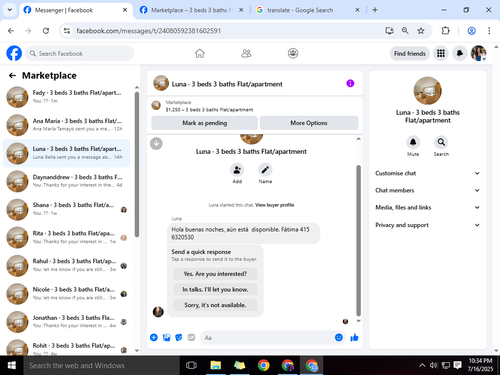The image size is (500, 375).
Task: Bookmark this page with star icon
Action: click(421, 31)
